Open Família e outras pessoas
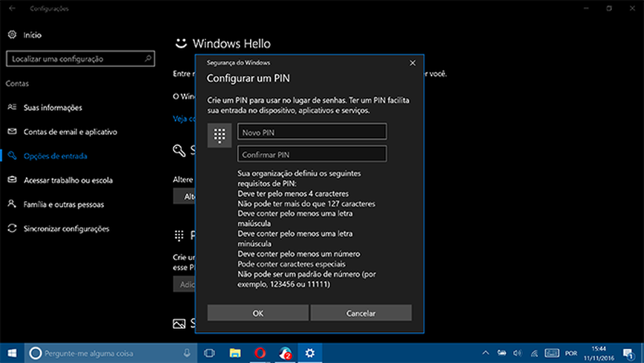The image size is (644, 363). coord(63,204)
